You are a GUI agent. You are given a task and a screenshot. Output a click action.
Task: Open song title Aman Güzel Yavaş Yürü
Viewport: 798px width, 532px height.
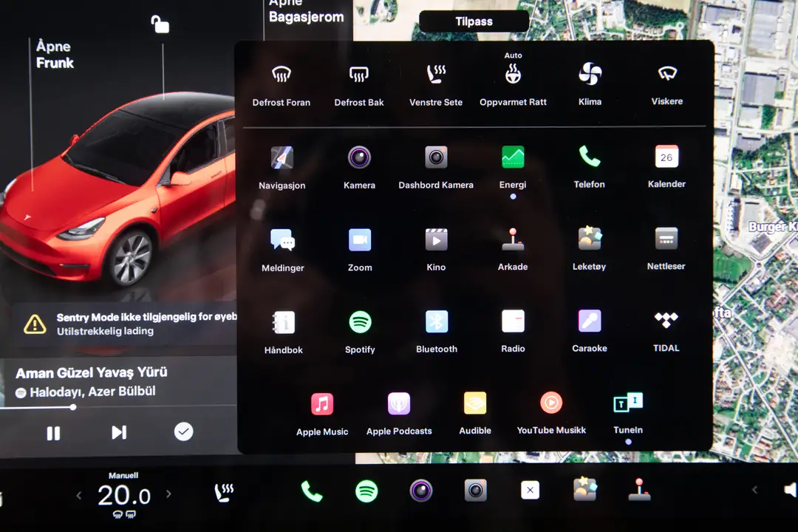[92, 372]
